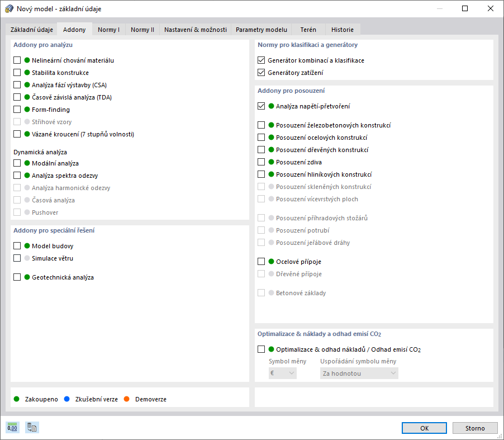Viewport: 504px width, 440px height.
Task: Click the copy settings from model icon
Action: (31, 427)
